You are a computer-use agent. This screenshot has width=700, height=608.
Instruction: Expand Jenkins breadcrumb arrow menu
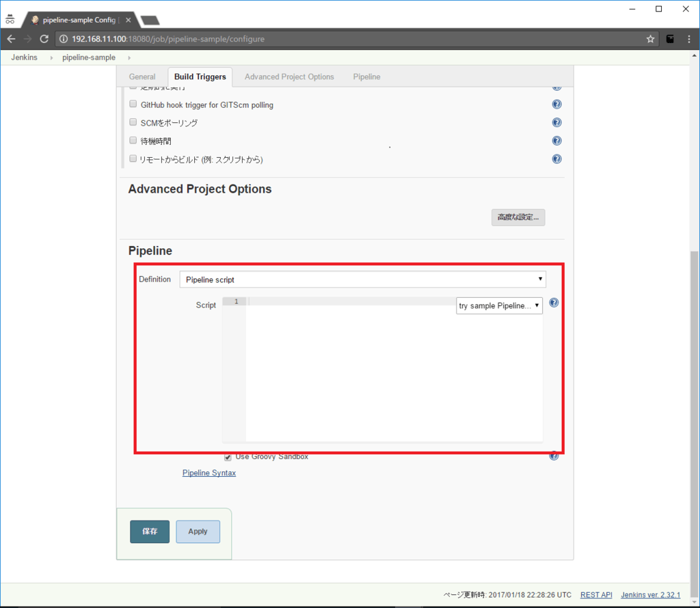[51, 58]
